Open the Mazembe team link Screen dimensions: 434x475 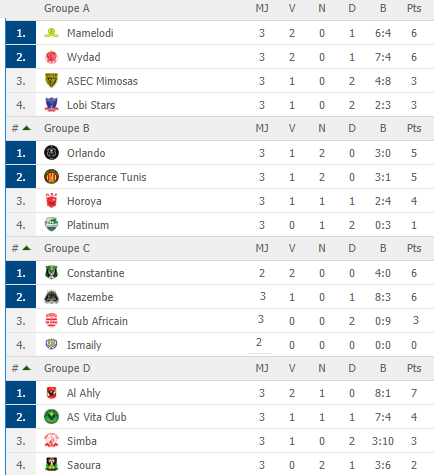coord(90,297)
